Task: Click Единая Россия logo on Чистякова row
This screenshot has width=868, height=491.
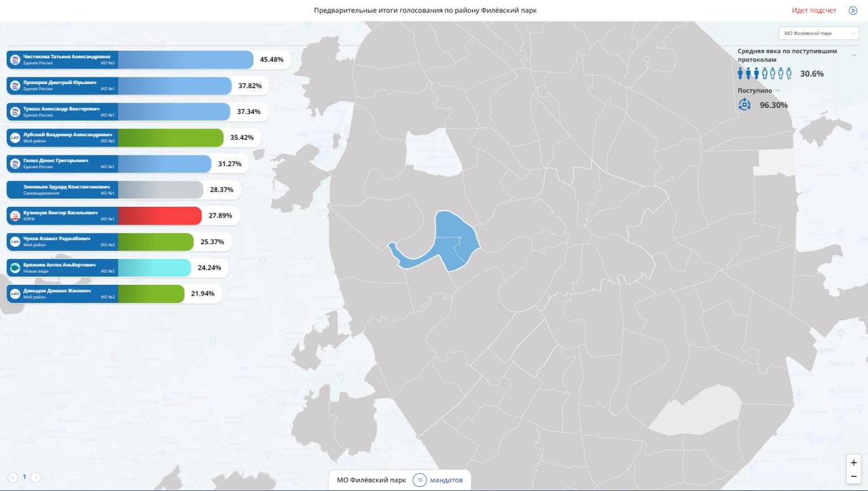Action: (15, 60)
